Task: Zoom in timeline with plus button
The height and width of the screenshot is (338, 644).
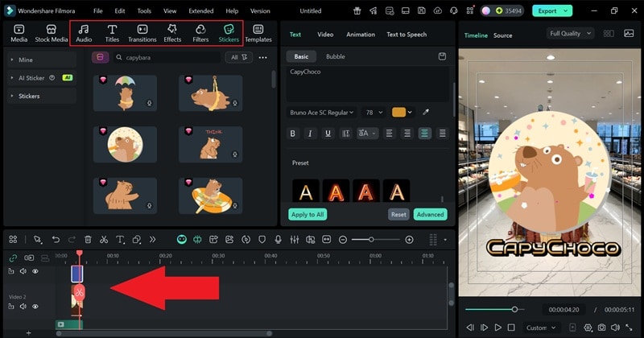Action: pyautogui.click(x=409, y=240)
